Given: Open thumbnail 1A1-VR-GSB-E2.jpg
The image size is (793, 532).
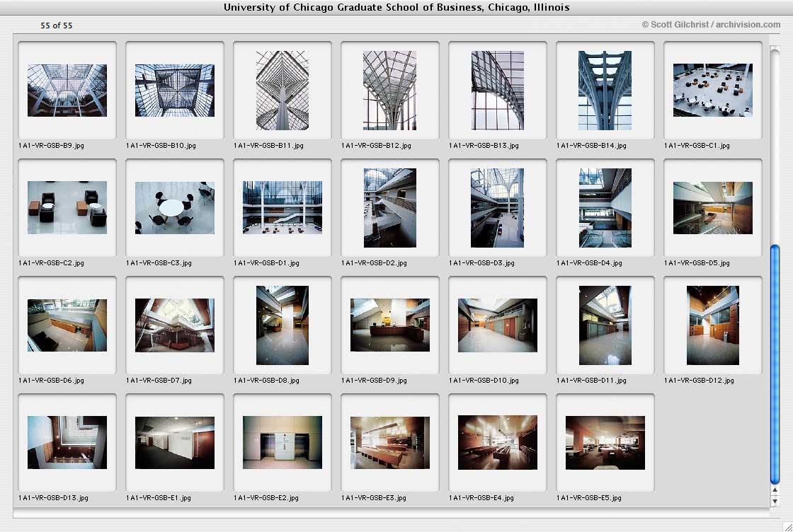Looking at the screenshot, I should point(283,443).
